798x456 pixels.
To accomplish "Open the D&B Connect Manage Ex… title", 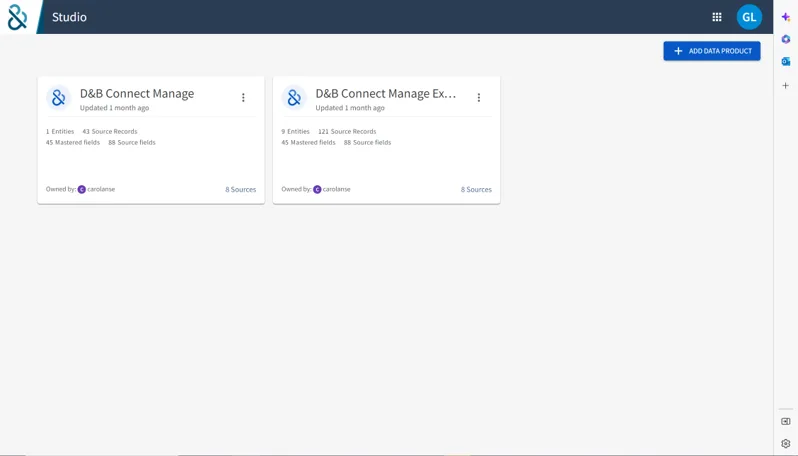I will click(x=386, y=94).
